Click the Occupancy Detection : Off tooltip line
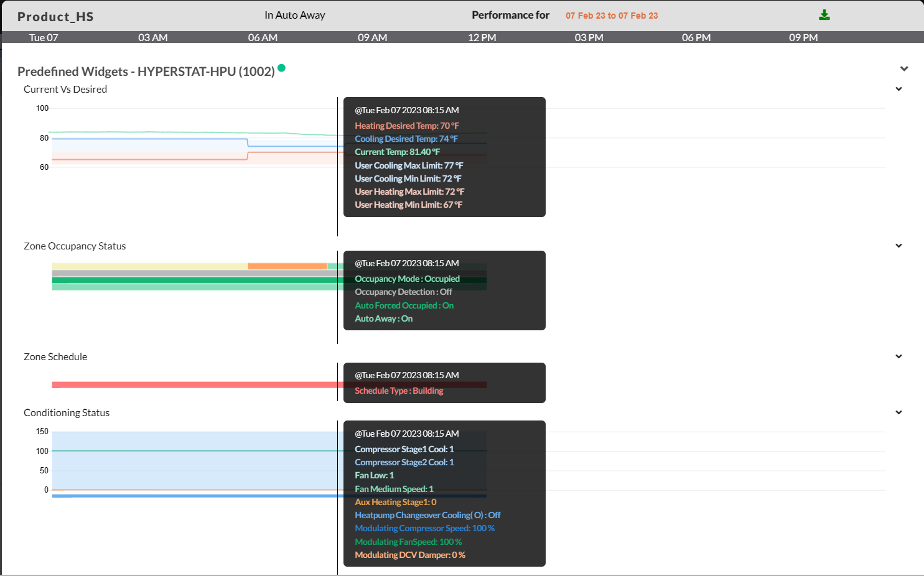The width and height of the screenshot is (924, 576). 403,292
